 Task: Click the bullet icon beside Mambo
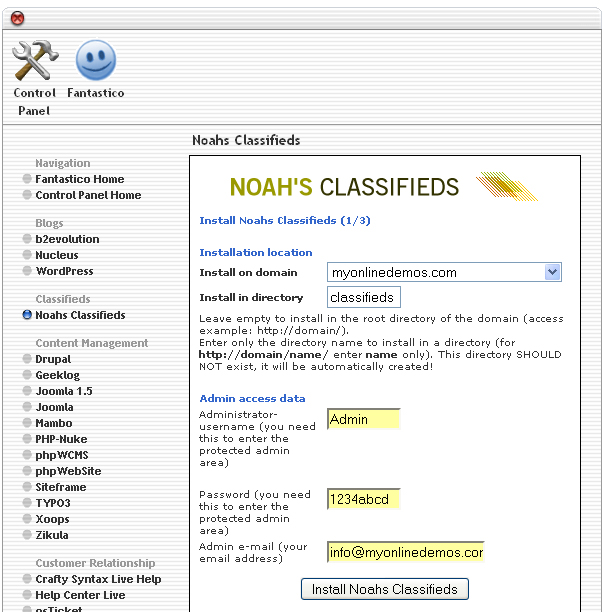[x=27, y=423]
